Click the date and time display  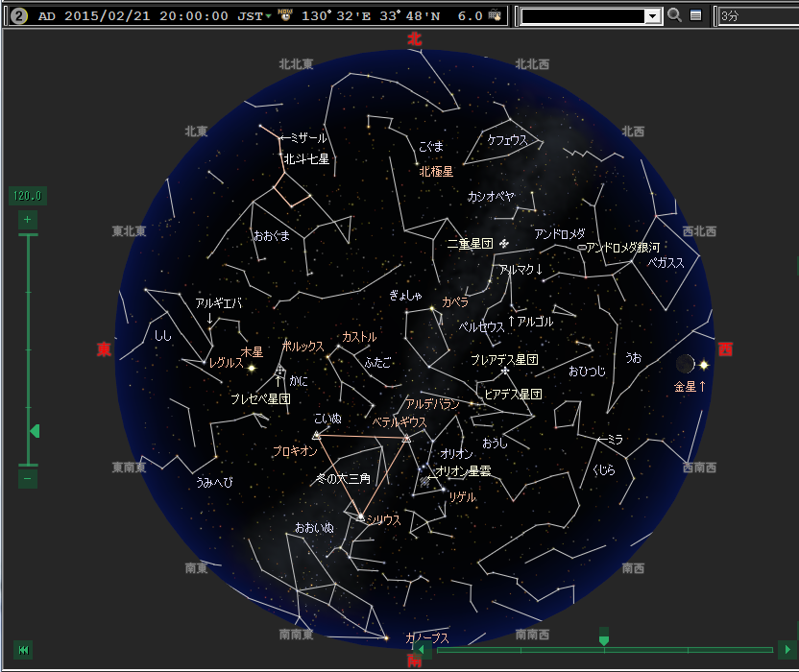point(133,15)
